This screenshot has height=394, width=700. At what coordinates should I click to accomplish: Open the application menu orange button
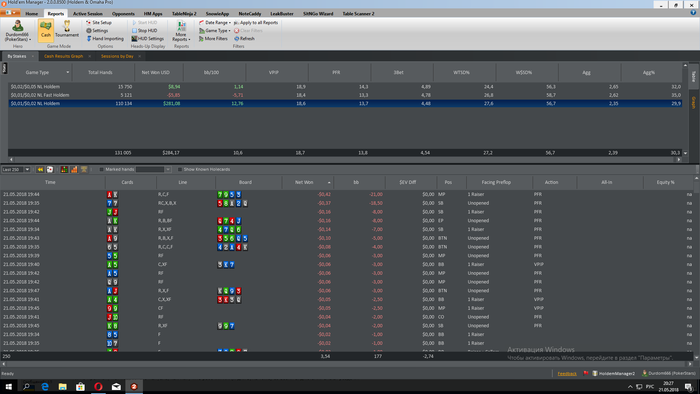coord(10,13)
